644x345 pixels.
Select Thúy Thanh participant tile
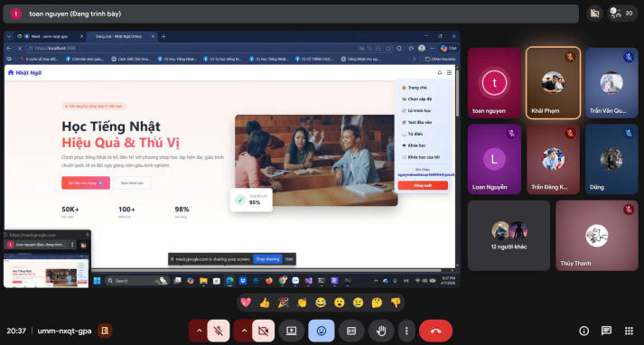pos(597,236)
